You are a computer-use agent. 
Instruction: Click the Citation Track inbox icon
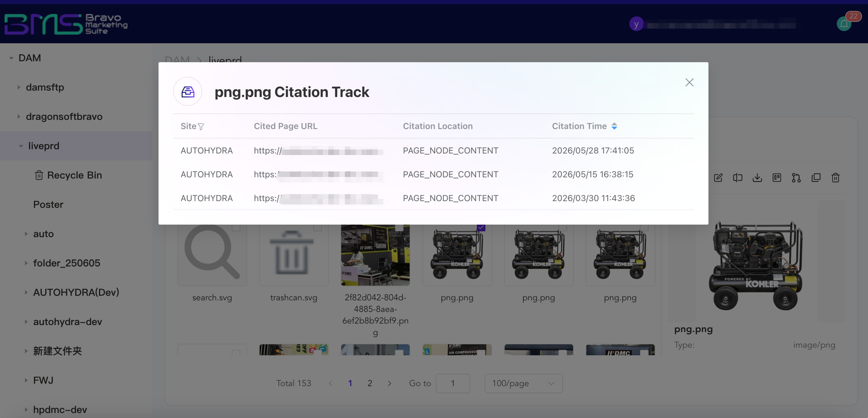(x=188, y=92)
